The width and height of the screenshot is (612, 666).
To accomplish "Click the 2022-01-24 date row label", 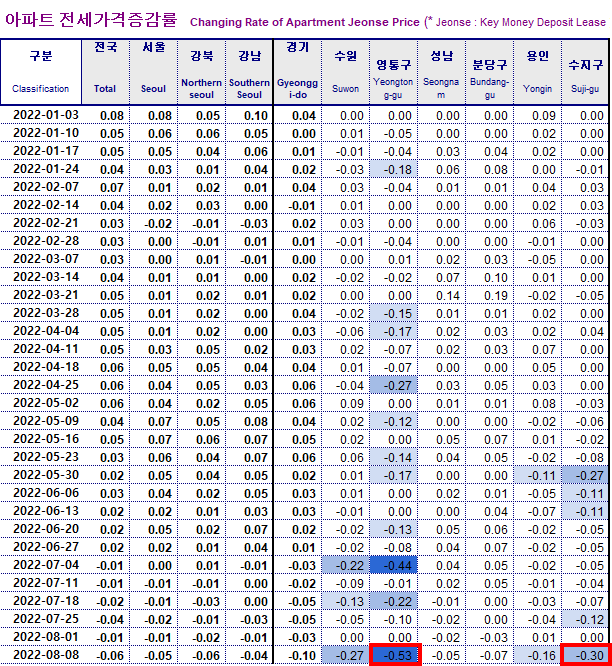I will 46,169.
